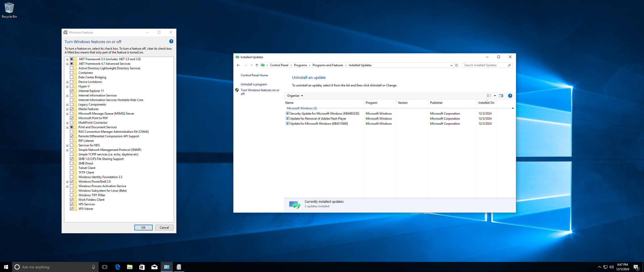Viewport: 644px width, 272px height.
Task: Expand Print and Document Services node
Action: 67,127
